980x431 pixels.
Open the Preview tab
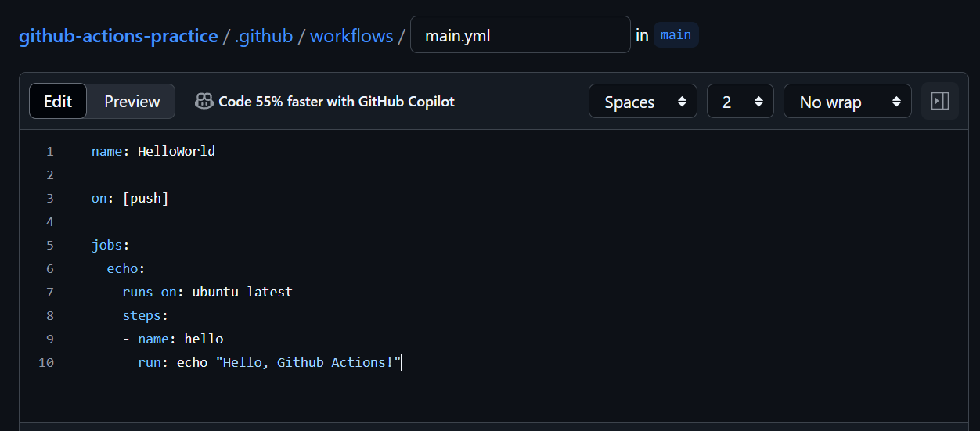(132, 102)
